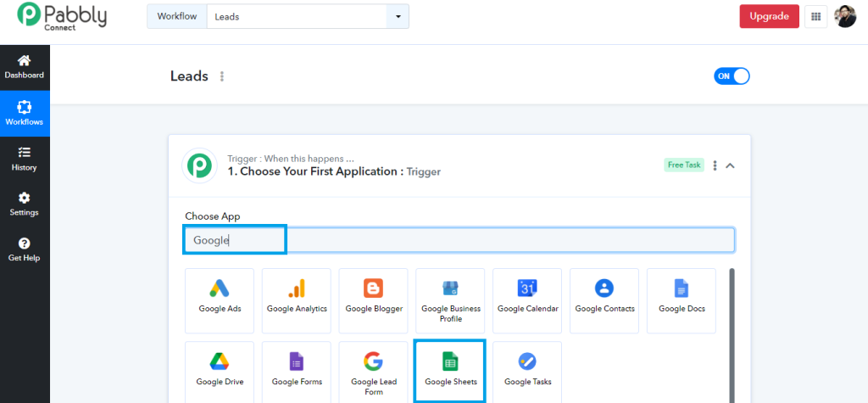
Task: Click the 'Trigger : When this happens ...' text
Action: pyautogui.click(x=291, y=159)
